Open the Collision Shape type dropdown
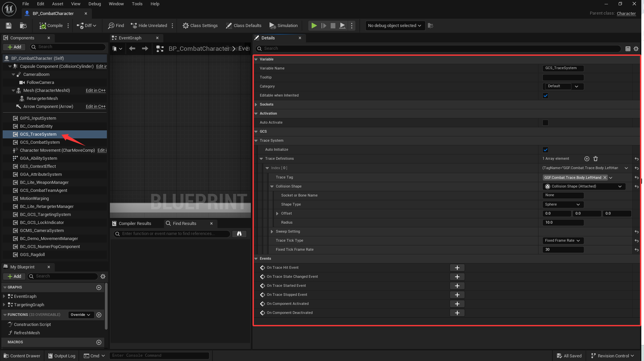This screenshot has height=361, width=644. pyautogui.click(x=584, y=186)
